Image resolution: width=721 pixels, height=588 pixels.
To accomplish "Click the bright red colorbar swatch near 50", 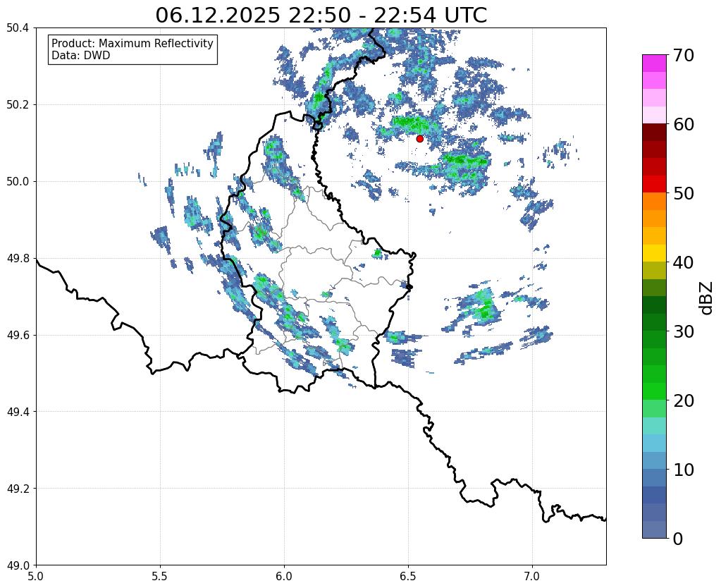I will pos(654,184).
